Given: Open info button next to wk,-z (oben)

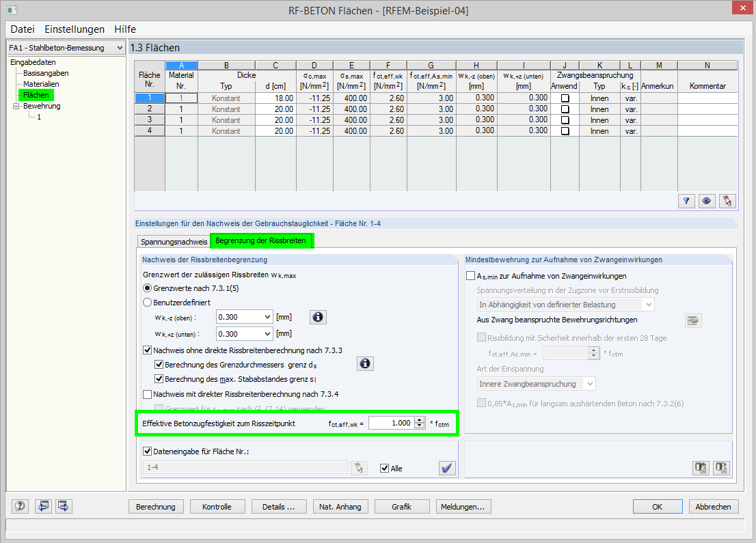Looking at the screenshot, I should click(318, 317).
